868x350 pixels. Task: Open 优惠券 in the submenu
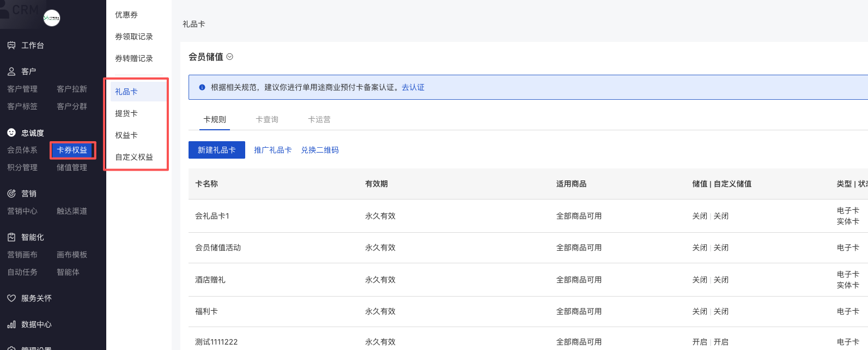[x=126, y=15]
